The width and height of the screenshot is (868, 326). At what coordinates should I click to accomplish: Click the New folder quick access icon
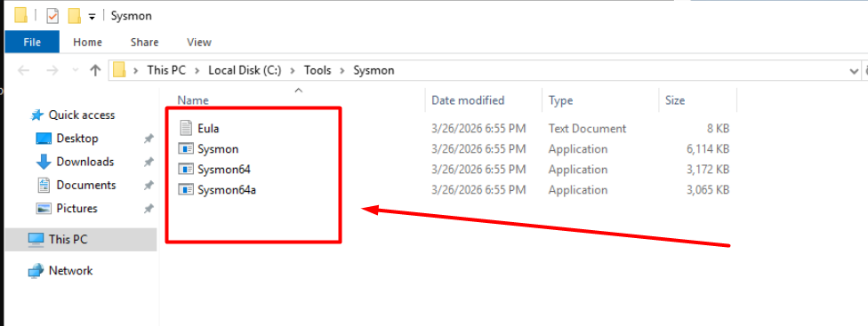coord(75,16)
